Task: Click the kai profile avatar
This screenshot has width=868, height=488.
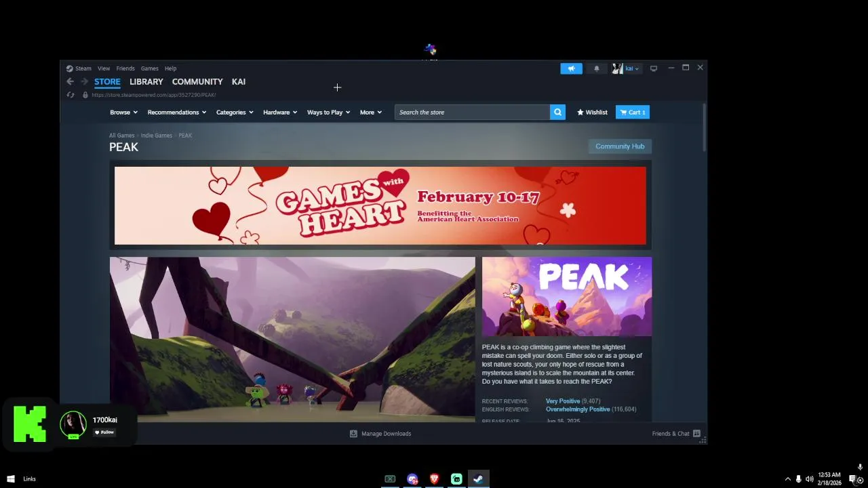Action: pos(617,68)
